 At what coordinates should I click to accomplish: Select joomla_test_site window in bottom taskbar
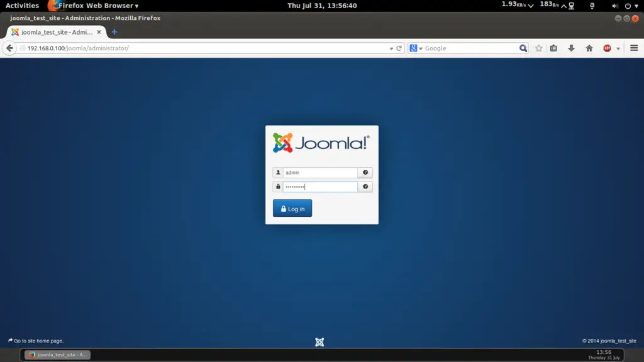point(57,354)
